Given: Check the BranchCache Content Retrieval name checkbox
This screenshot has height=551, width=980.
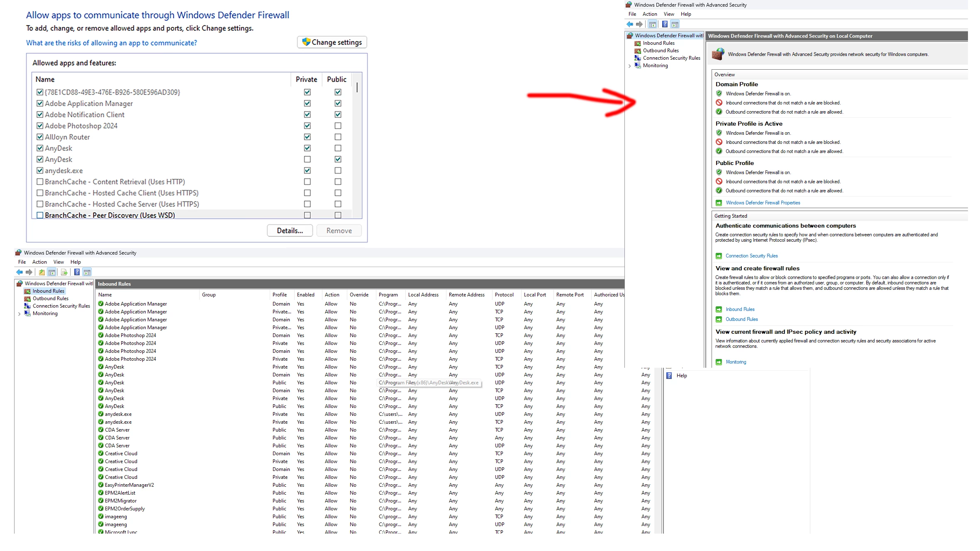Looking at the screenshot, I should click(40, 182).
